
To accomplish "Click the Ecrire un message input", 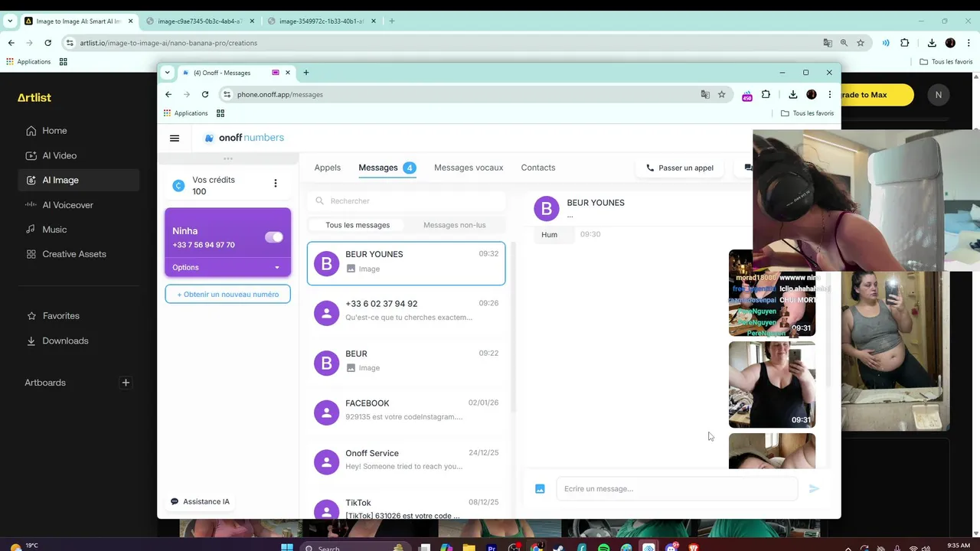I will (x=677, y=488).
